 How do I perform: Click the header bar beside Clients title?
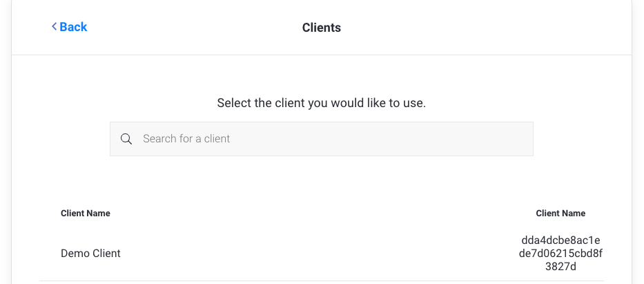tap(483, 28)
